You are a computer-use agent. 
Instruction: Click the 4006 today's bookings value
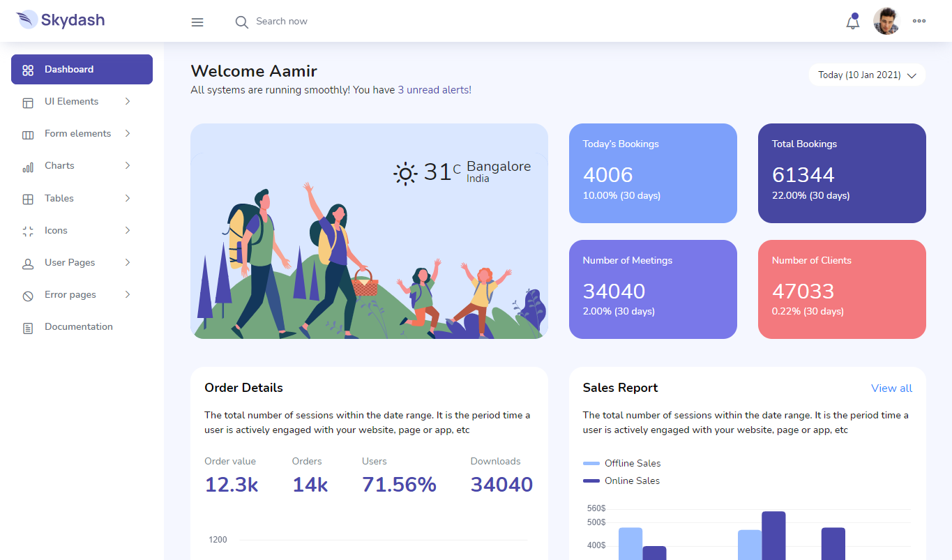pos(607,174)
